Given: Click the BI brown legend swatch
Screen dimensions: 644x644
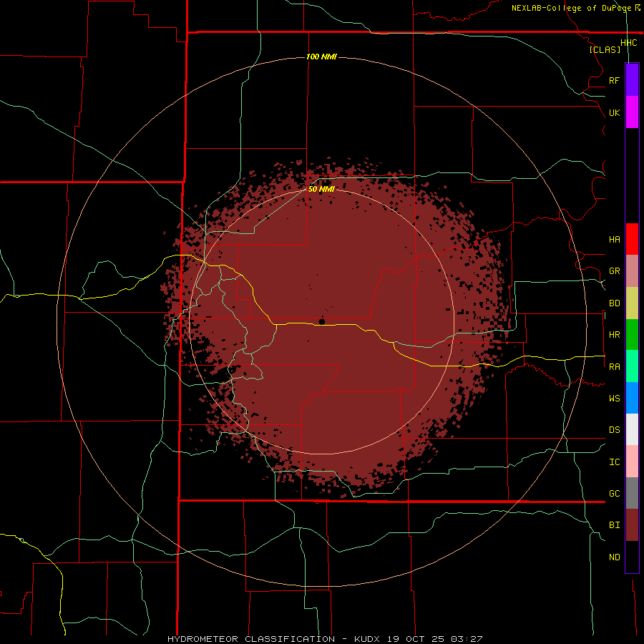Looking at the screenshot, I should pyautogui.click(x=632, y=525).
